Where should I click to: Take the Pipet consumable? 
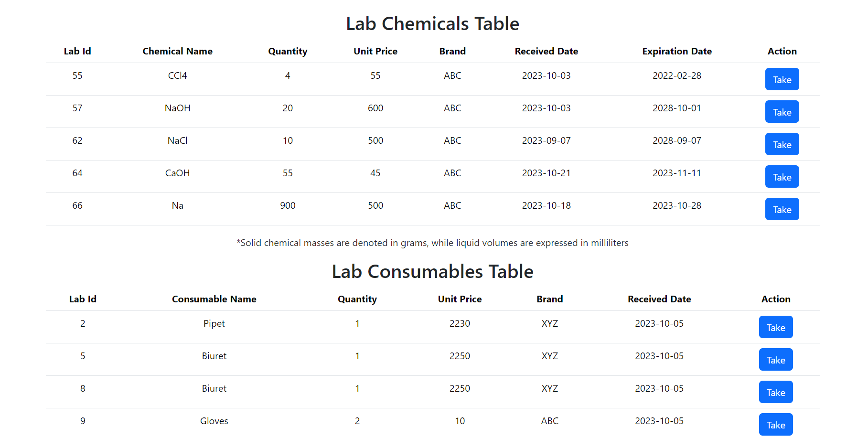775,327
